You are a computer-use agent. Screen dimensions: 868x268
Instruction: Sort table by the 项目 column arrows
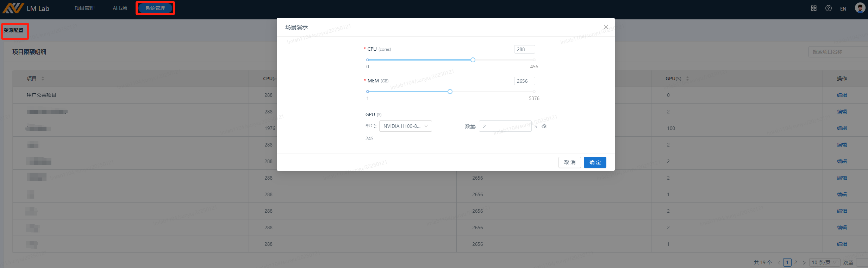(x=43, y=79)
